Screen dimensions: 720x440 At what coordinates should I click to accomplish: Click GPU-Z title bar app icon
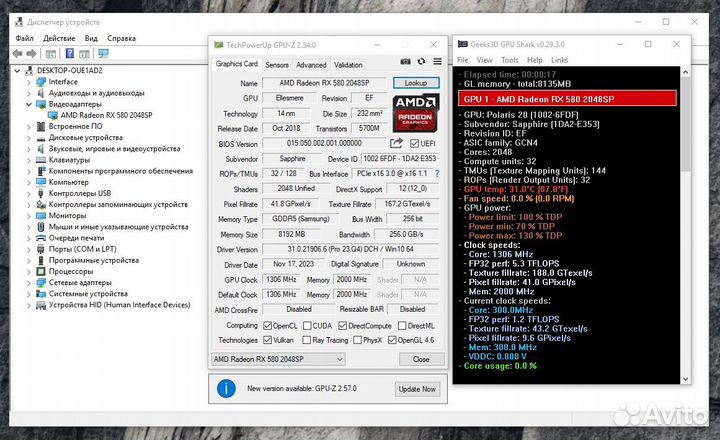tap(219, 45)
